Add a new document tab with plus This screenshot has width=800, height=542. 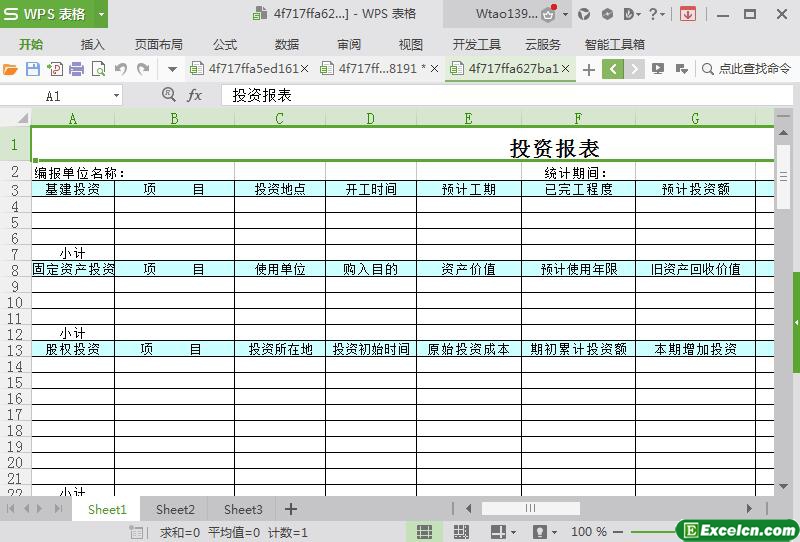589,69
